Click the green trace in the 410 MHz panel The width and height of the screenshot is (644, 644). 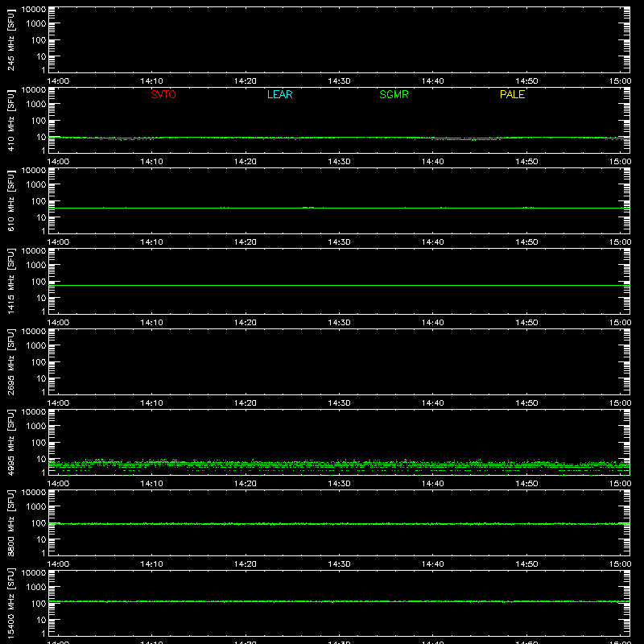339,138
